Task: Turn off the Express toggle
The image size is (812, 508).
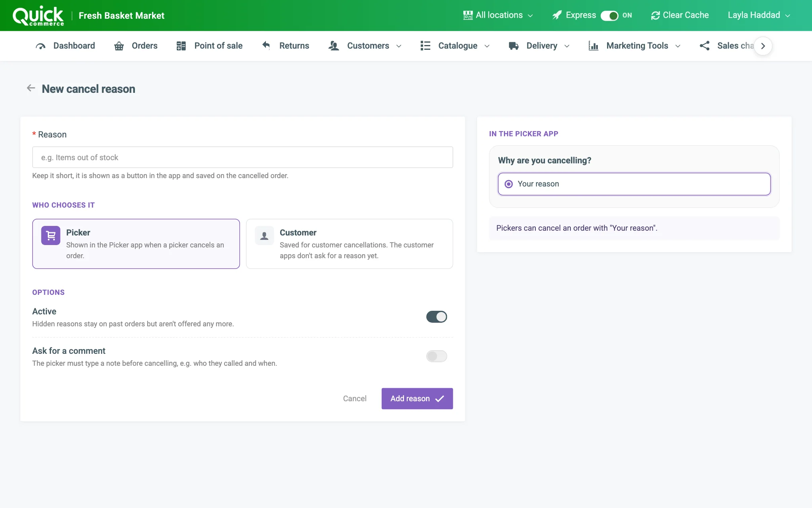Action: tap(609, 16)
